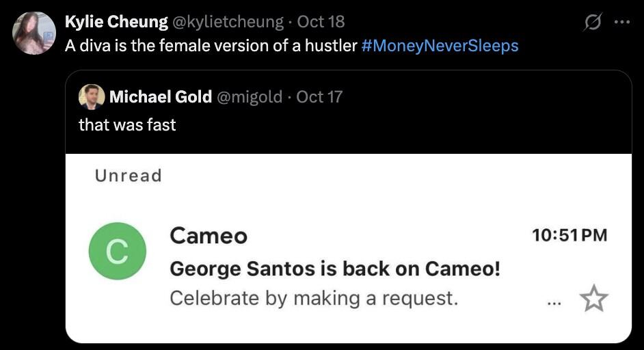Open the Oct 17 quoted tweet timestamp
Viewport: 644px width, 350px height.
(319, 97)
